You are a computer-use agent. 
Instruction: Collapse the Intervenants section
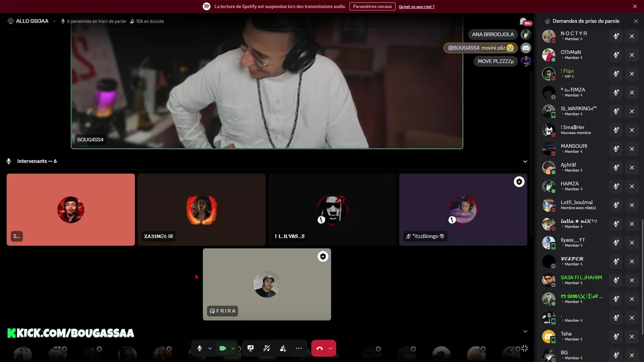coord(525,161)
